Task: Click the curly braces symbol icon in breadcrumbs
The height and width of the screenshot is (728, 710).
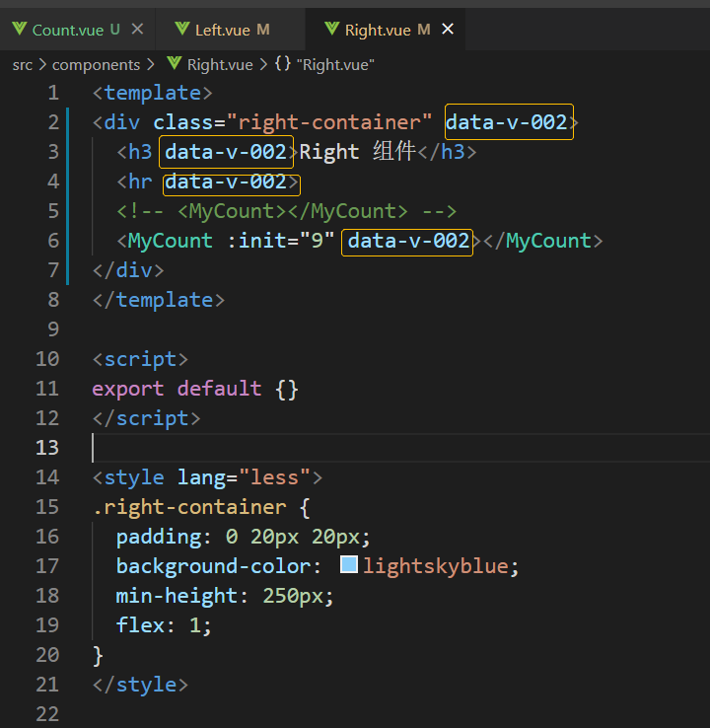Action: click(x=282, y=64)
